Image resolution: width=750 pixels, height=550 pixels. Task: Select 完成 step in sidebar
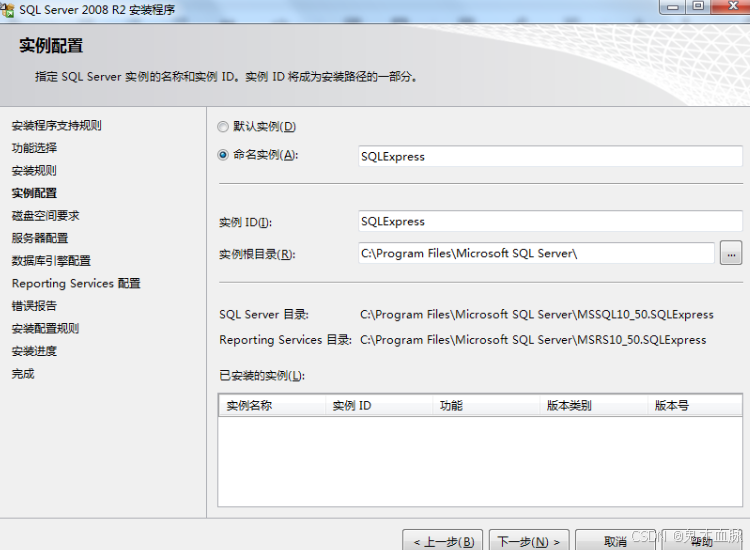(23, 374)
